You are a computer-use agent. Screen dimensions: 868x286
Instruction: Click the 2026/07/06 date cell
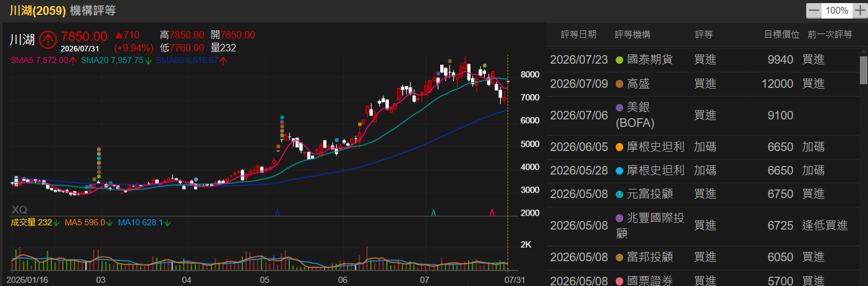tap(579, 115)
